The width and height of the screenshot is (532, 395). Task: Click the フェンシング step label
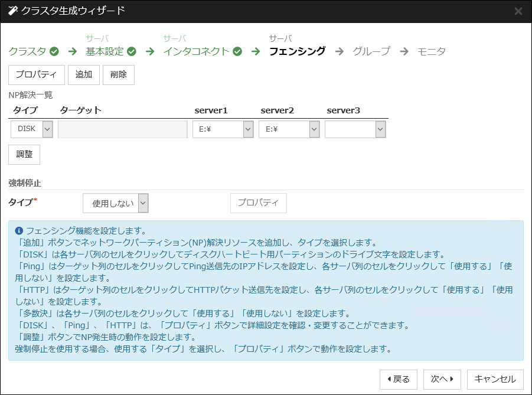298,51
